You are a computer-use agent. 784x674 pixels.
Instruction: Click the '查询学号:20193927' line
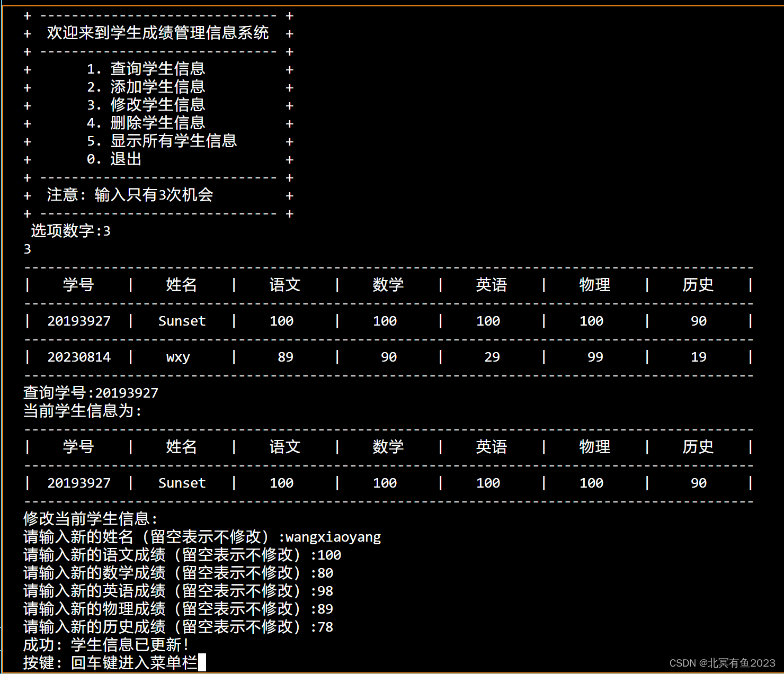click(x=91, y=393)
